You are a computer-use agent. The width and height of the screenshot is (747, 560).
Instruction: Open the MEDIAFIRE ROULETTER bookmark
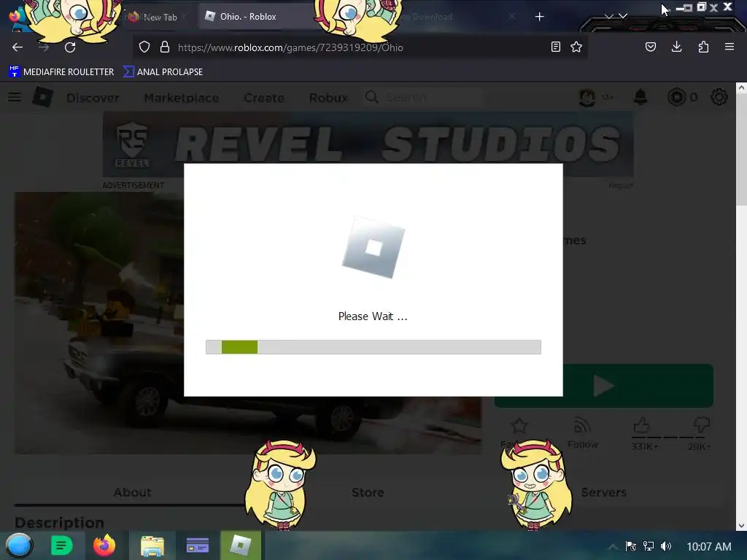(61, 71)
